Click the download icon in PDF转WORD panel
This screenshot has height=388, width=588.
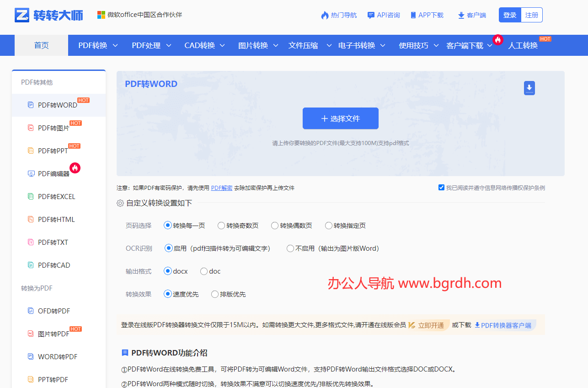(529, 88)
